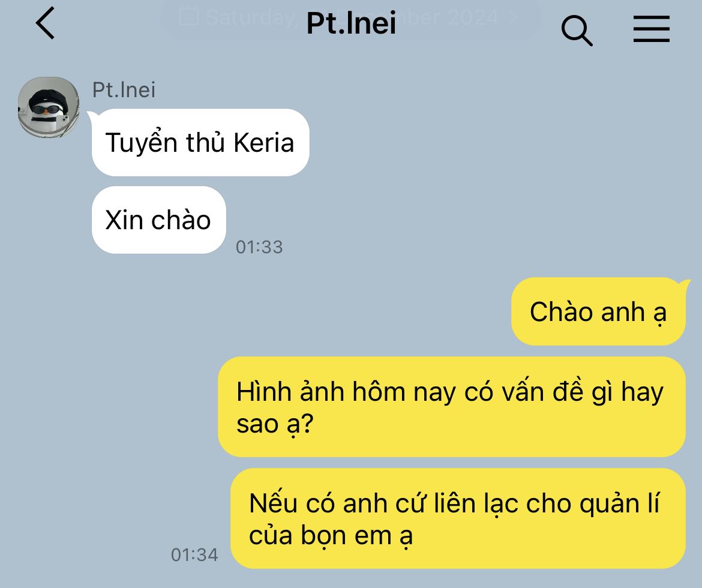Tap the 01:33 message timestamp

(x=259, y=247)
